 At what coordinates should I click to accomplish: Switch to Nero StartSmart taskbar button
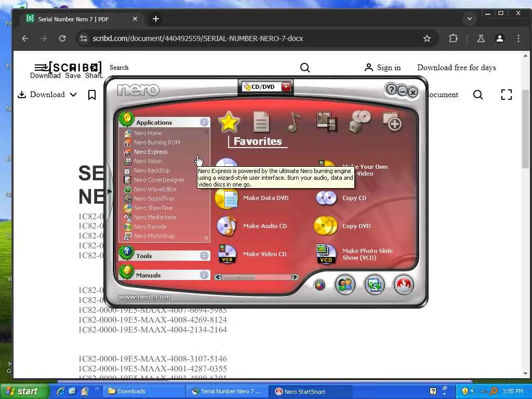pyautogui.click(x=311, y=391)
